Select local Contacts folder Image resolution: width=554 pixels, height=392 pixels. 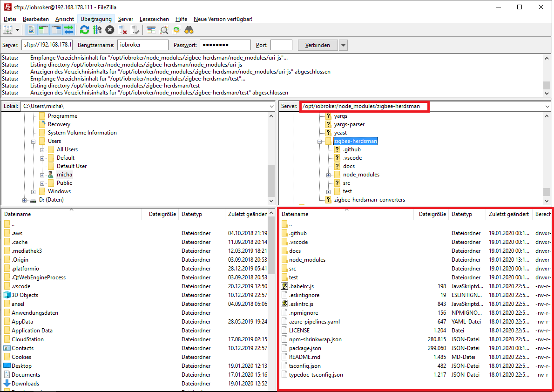coord(23,348)
